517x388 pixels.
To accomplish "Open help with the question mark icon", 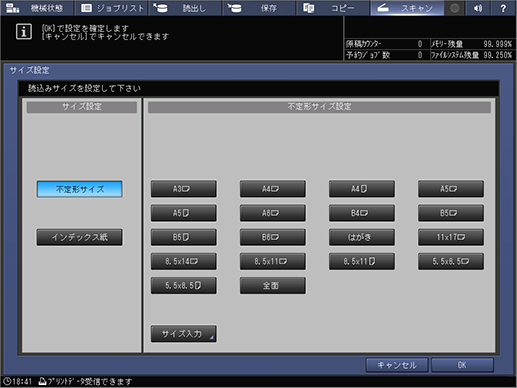I will tap(503, 8).
